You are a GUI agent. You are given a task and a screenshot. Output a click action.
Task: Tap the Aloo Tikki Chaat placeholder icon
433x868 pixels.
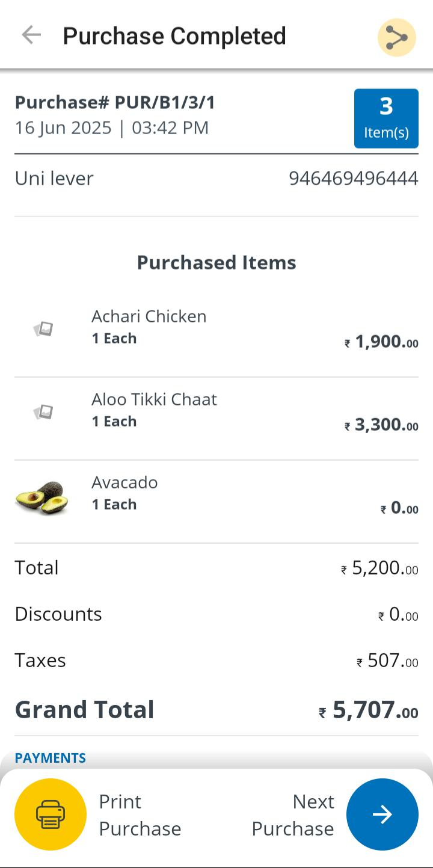click(x=43, y=411)
